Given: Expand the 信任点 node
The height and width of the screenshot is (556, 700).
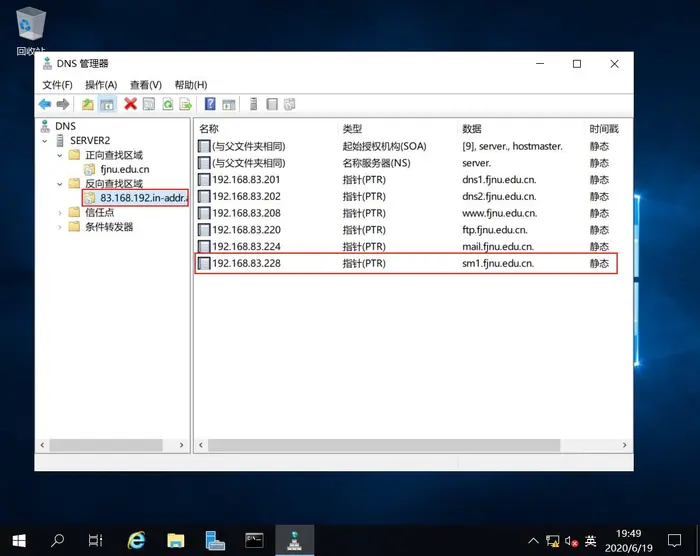Looking at the screenshot, I should [x=59, y=213].
